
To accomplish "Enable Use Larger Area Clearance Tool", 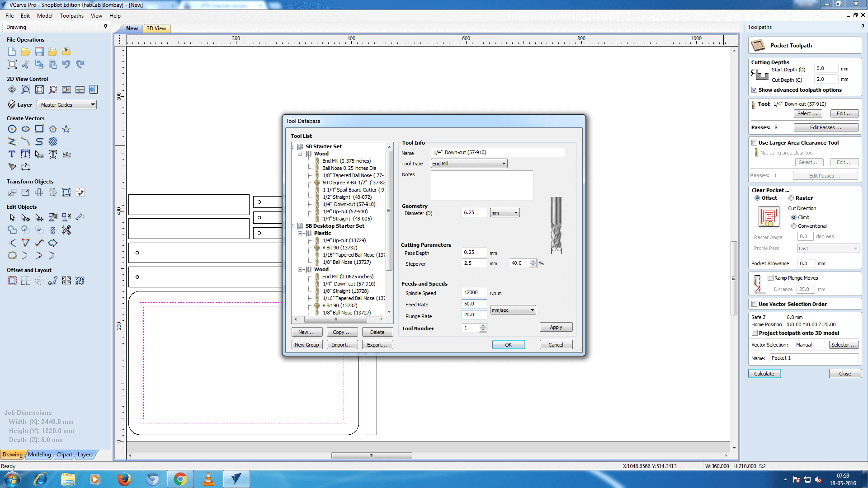I will 754,143.
